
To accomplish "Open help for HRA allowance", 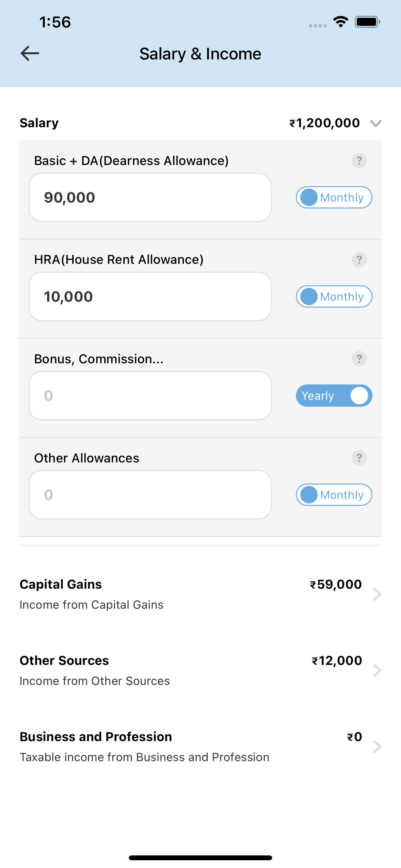I will click(x=359, y=260).
